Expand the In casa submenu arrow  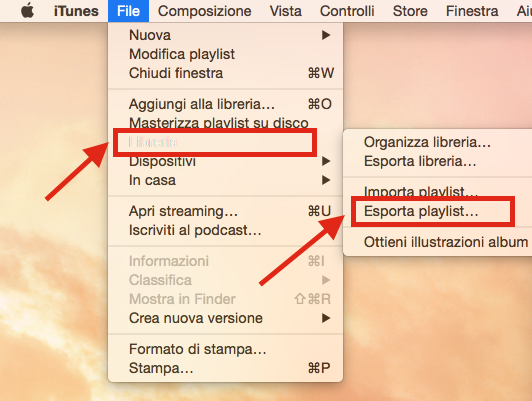pyautogui.click(x=326, y=180)
